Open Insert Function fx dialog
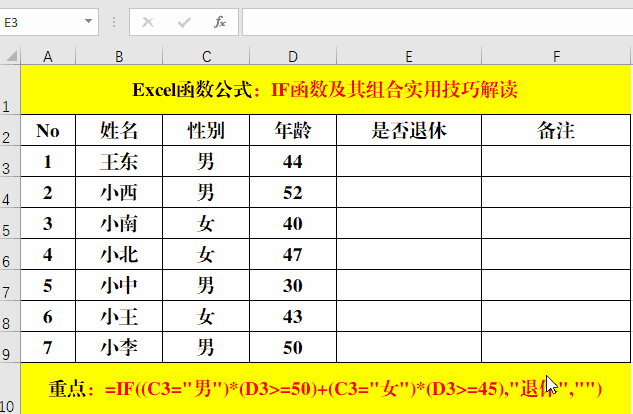The image size is (633, 414). 220,22
